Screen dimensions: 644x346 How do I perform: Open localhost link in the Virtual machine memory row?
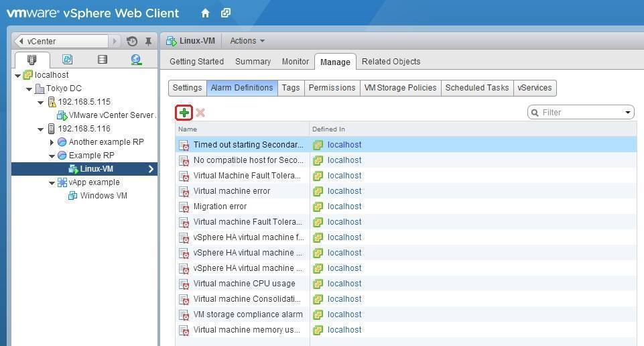click(344, 329)
